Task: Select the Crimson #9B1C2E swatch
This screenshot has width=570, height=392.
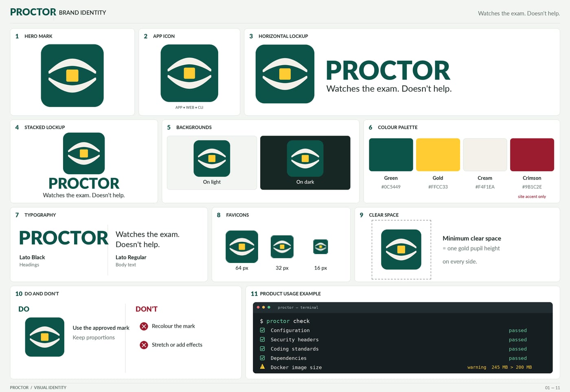Action: tap(532, 155)
